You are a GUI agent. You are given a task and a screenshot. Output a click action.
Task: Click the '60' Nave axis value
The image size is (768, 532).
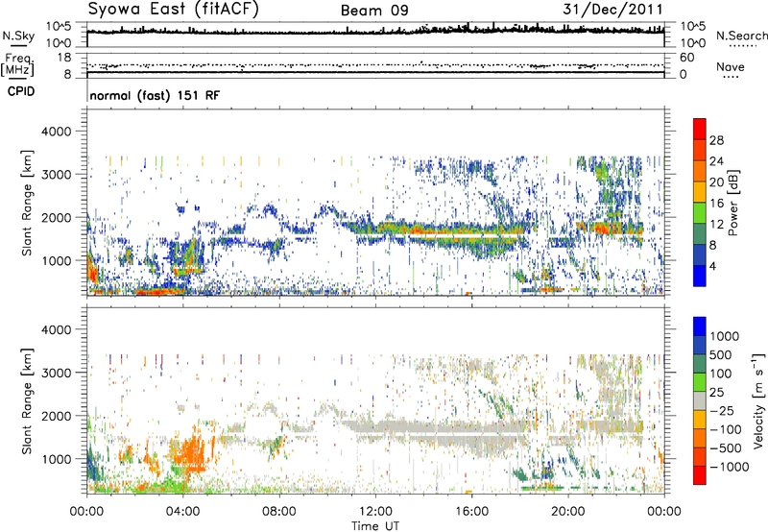686,58
